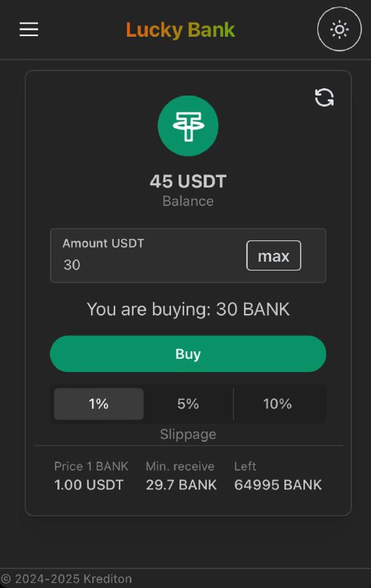Toggle light theme with sun icon
The width and height of the screenshot is (371, 588).
tap(339, 29)
